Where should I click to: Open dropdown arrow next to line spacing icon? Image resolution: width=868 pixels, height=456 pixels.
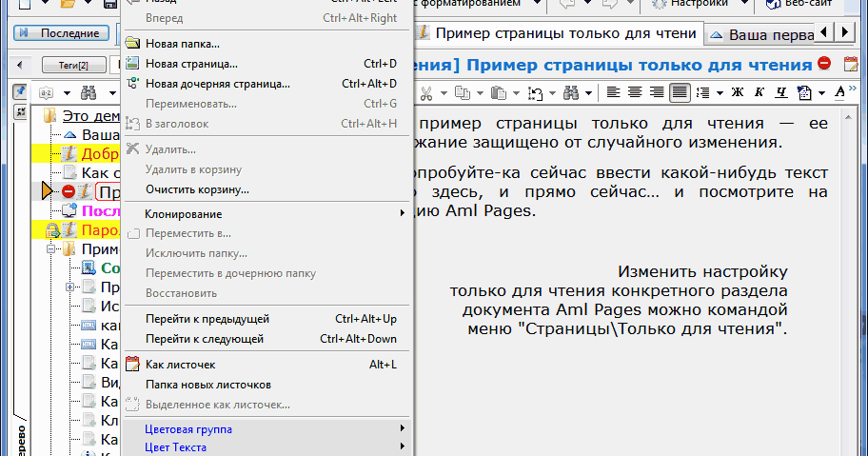point(719,92)
